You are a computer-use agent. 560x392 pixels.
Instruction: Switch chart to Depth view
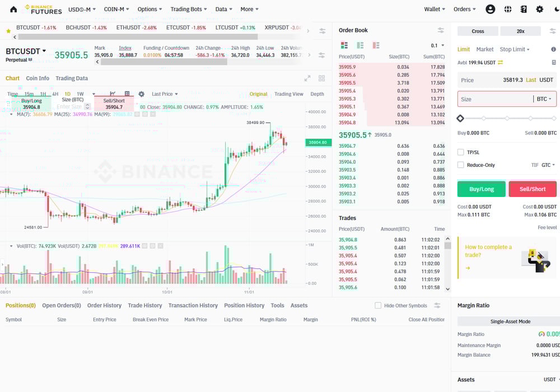tap(317, 94)
